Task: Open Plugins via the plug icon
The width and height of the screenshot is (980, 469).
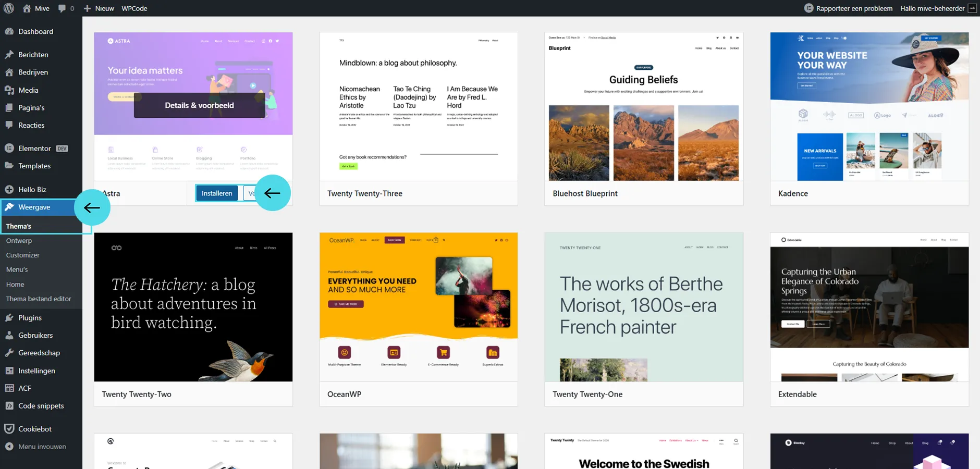Action: point(9,318)
